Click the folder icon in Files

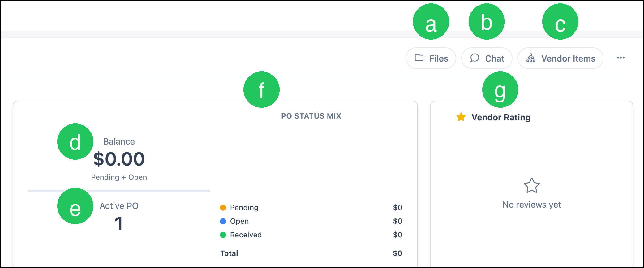pyautogui.click(x=419, y=58)
